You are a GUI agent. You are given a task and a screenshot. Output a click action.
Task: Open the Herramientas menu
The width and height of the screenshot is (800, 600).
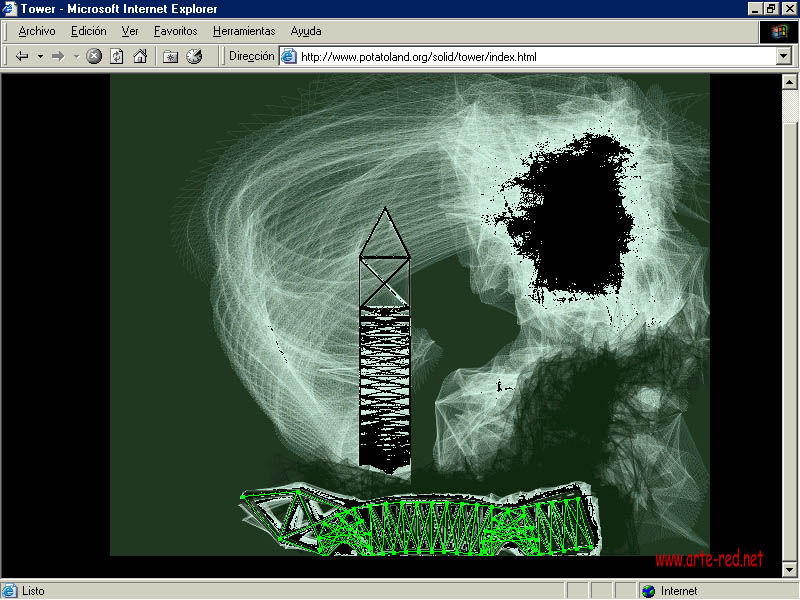pos(244,31)
